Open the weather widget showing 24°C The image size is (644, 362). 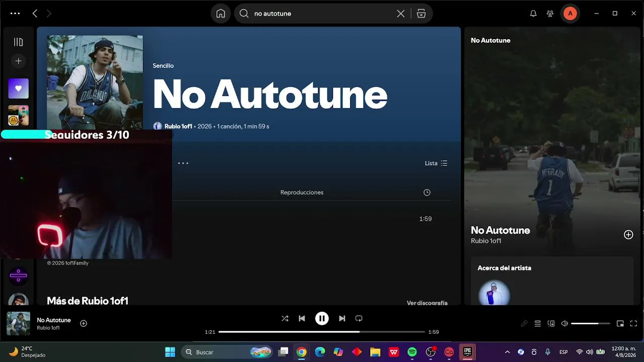coord(27,352)
